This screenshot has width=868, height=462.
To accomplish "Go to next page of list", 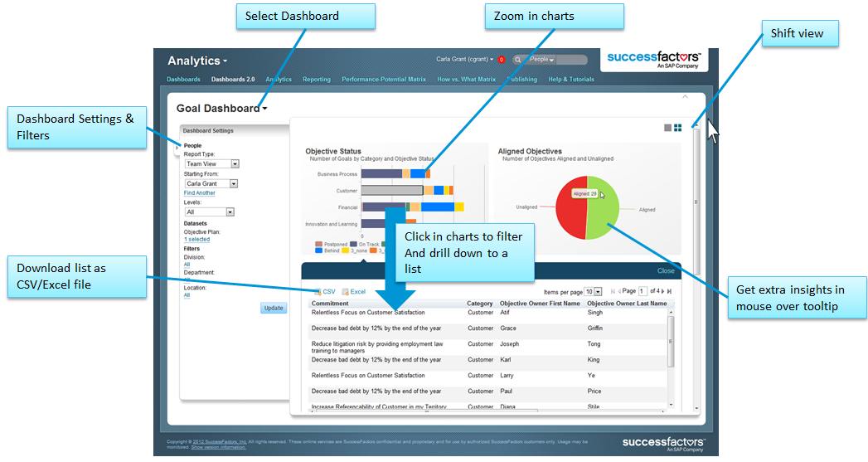I will [x=663, y=291].
